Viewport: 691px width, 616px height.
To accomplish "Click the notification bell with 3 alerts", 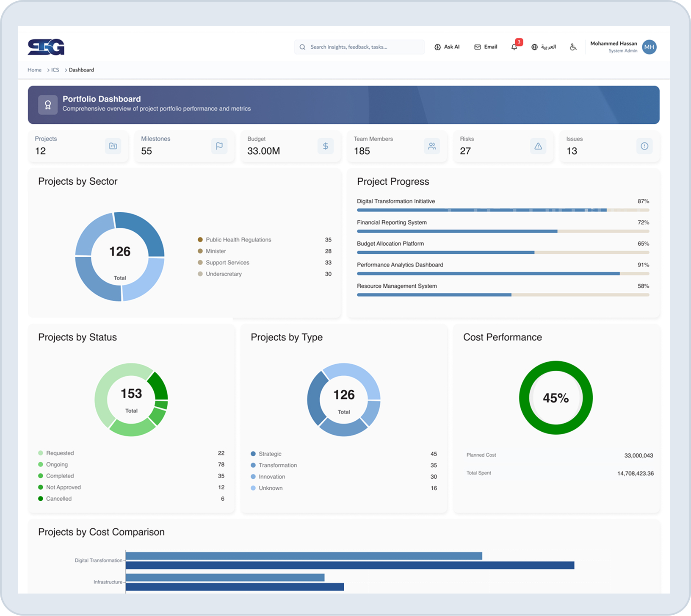I will tap(514, 47).
